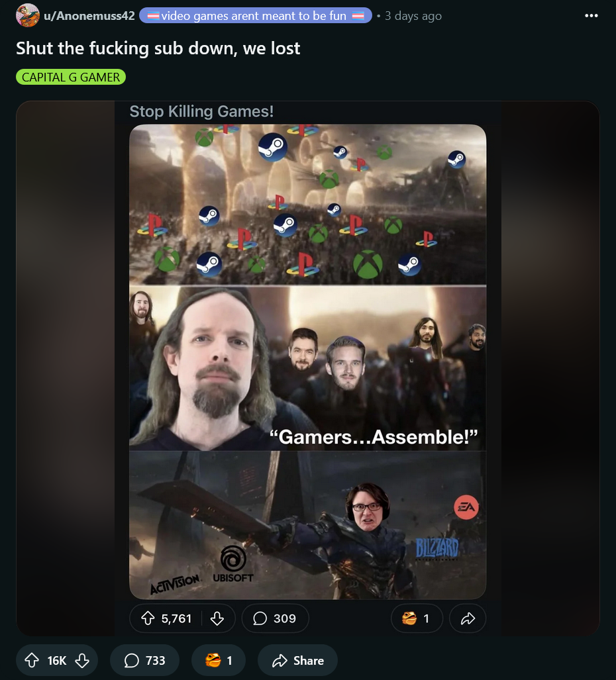Open u/Anonemuss42 profile link
The image size is (616, 680).
(x=89, y=16)
